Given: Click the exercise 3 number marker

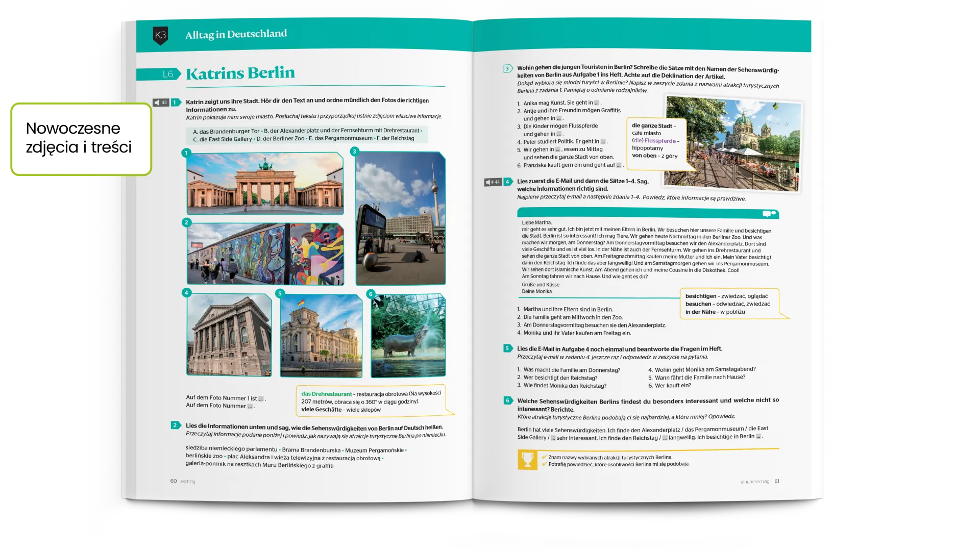Looking at the screenshot, I should [x=507, y=68].
